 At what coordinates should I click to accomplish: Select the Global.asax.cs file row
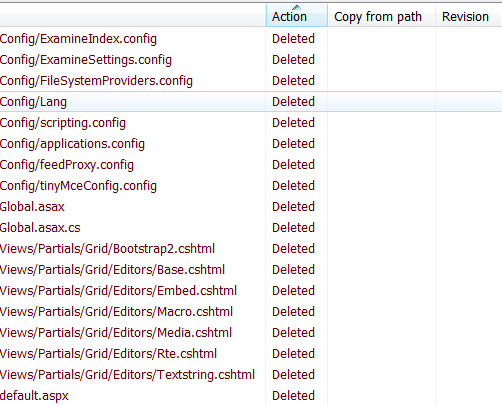point(251,228)
